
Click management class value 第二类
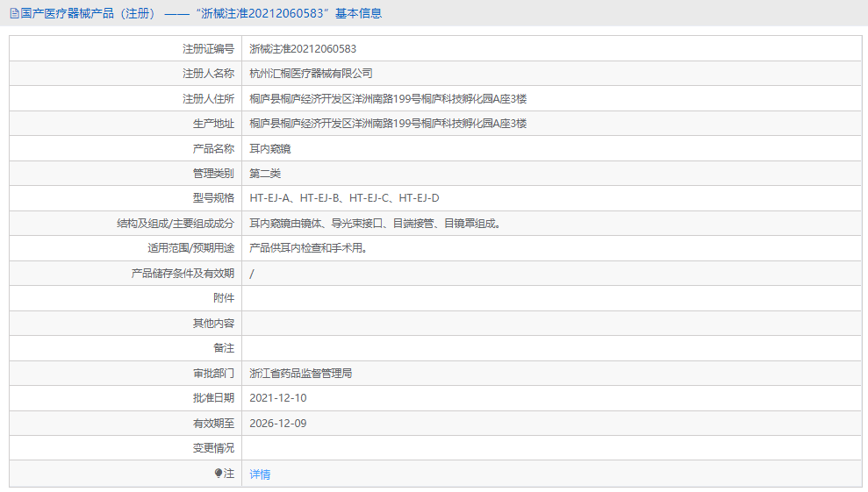coord(264,174)
